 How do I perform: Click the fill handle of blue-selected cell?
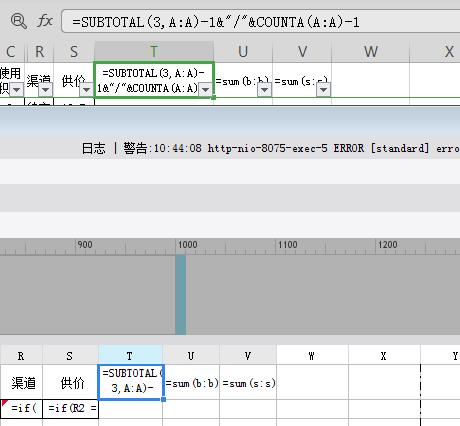click(163, 399)
